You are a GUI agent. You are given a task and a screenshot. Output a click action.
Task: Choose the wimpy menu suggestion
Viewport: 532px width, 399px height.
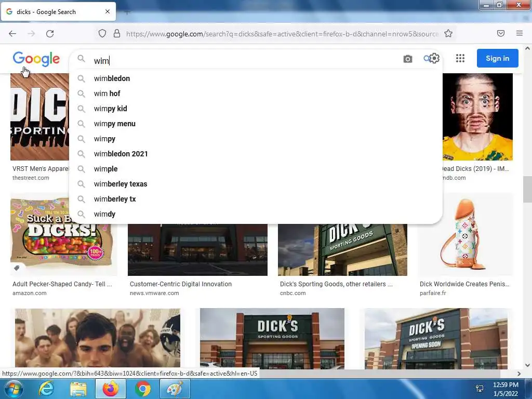(256, 124)
